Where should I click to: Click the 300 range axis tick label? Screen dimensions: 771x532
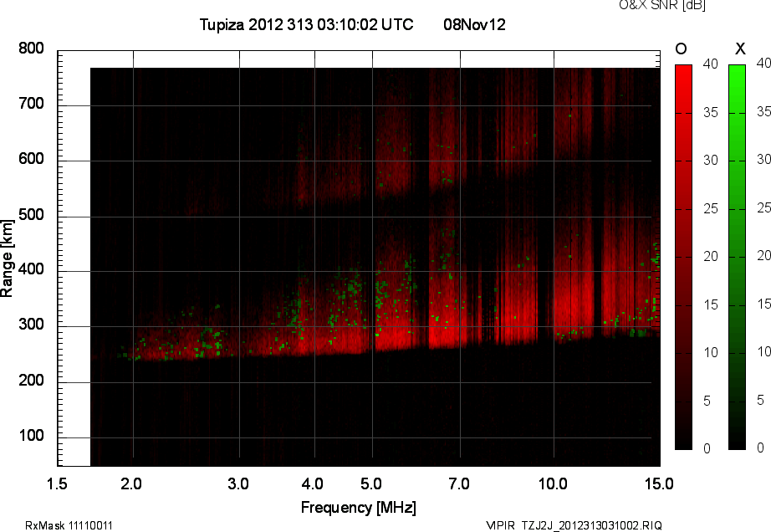(x=31, y=325)
